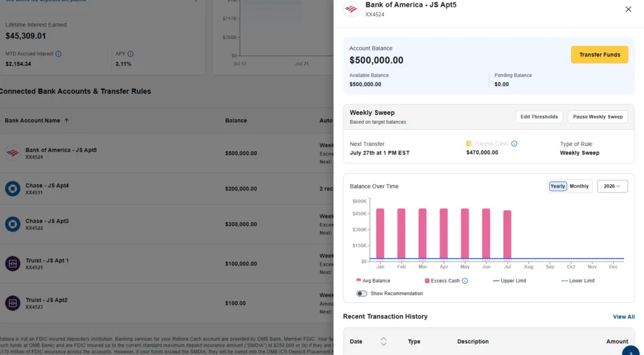The height and width of the screenshot is (355, 644).
Task: Pause the Weekly Sweep rule
Action: click(597, 116)
